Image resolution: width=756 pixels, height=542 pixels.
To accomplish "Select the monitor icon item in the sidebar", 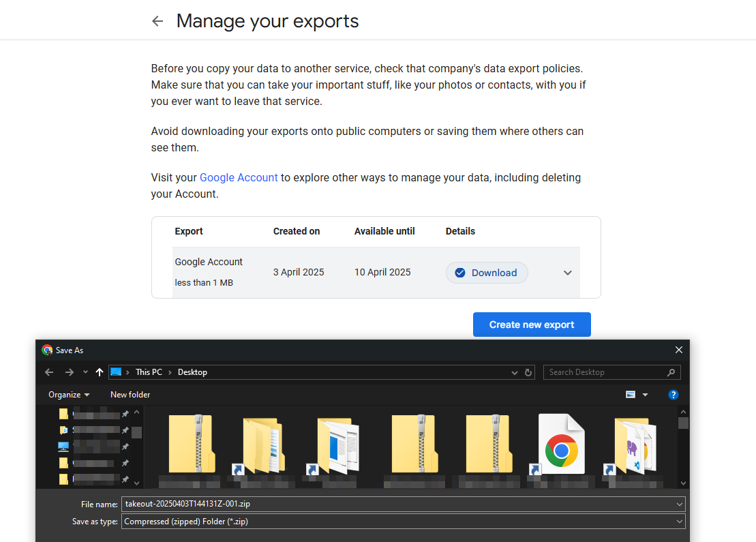I will [63, 447].
